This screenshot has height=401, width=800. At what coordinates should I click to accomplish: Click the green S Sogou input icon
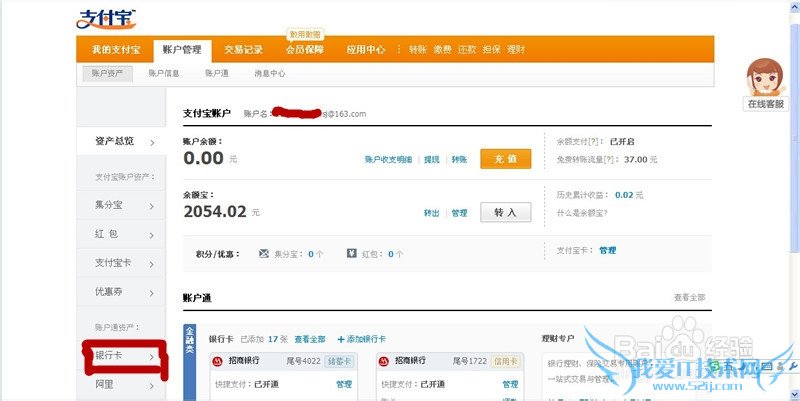(715, 366)
